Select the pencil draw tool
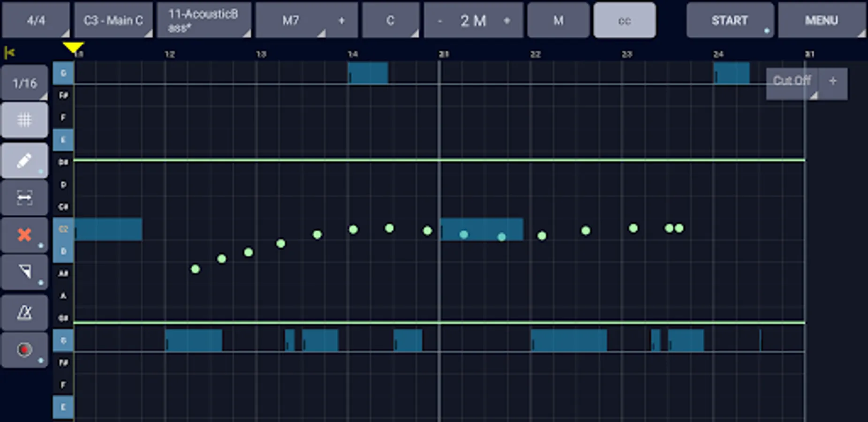Screen dimensions: 868x422 coord(24,160)
